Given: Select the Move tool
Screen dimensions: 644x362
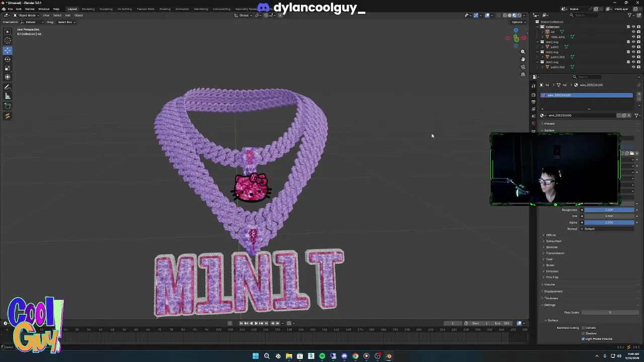Looking at the screenshot, I should [x=8, y=50].
